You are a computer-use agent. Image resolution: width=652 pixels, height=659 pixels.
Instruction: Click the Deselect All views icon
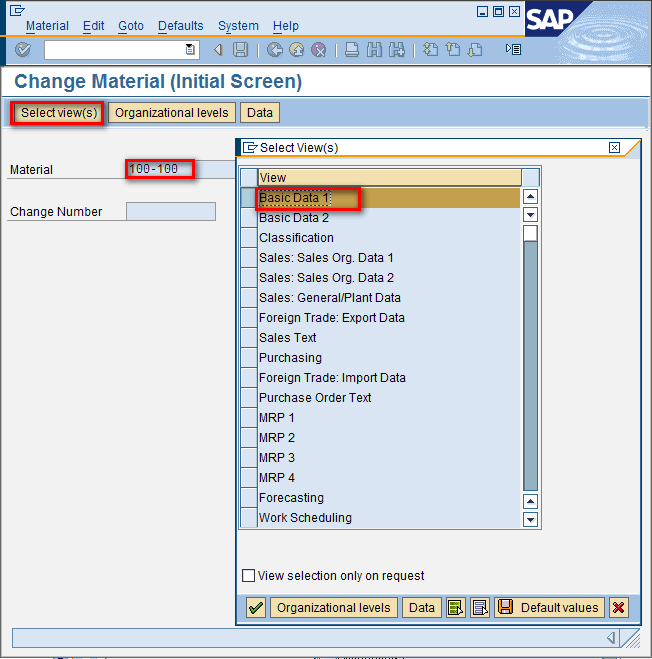(479, 608)
